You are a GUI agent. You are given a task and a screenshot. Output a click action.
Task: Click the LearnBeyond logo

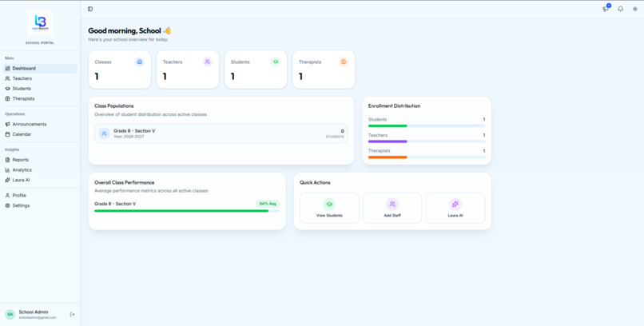pyautogui.click(x=40, y=22)
